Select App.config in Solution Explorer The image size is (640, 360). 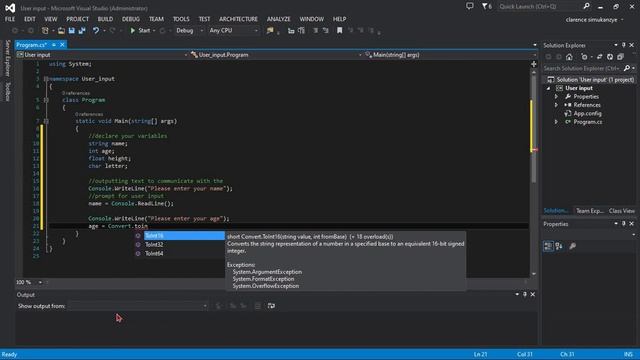[x=587, y=113]
